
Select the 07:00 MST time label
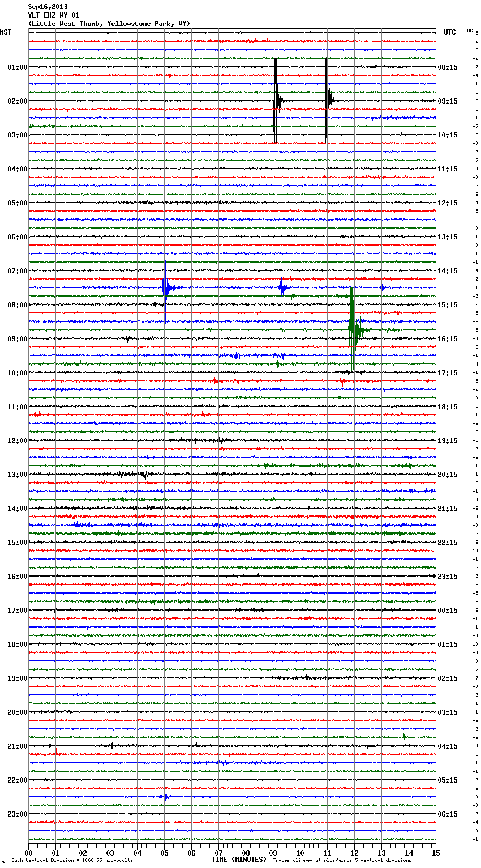(x=18, y=271)
